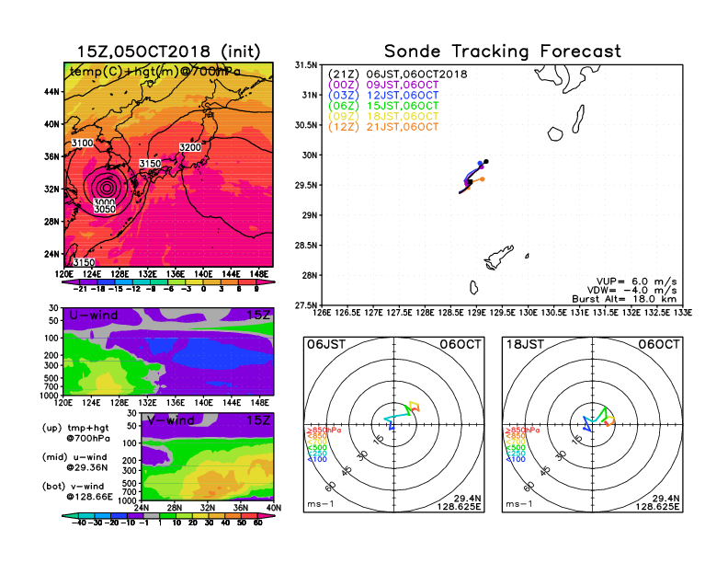The height and width of the screenshot is (563, 728).
Task: Select the red 6 to 9 swatch in temperature colorbar
Action: click(x=248, y=282)
